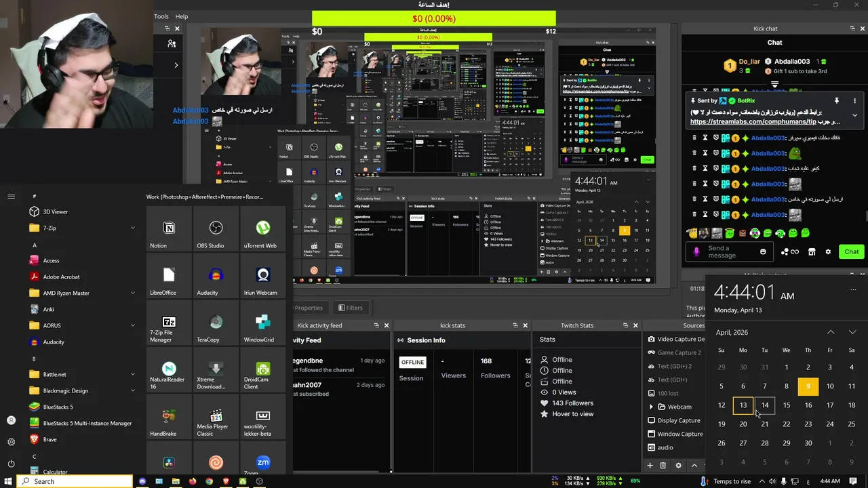Viewport: 868px width, 488px height.
Task: Click the user account icon in Start sidebar
Action: click(11, 420)
